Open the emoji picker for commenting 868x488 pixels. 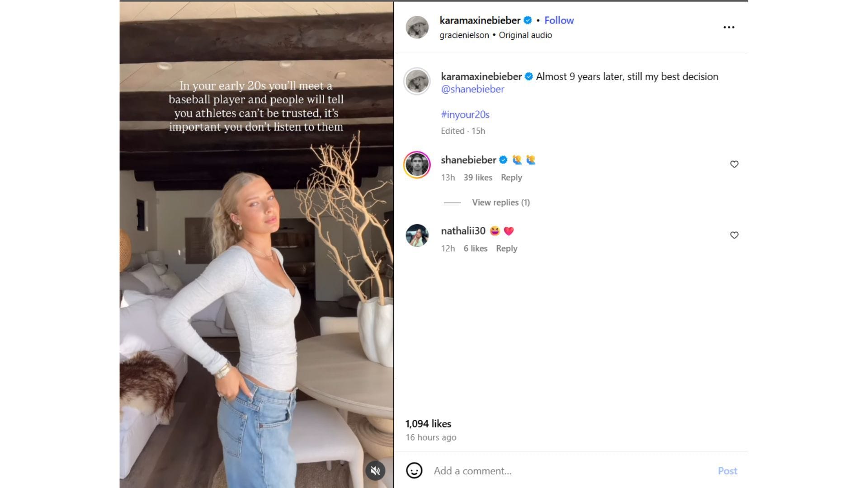coord(414,470)
